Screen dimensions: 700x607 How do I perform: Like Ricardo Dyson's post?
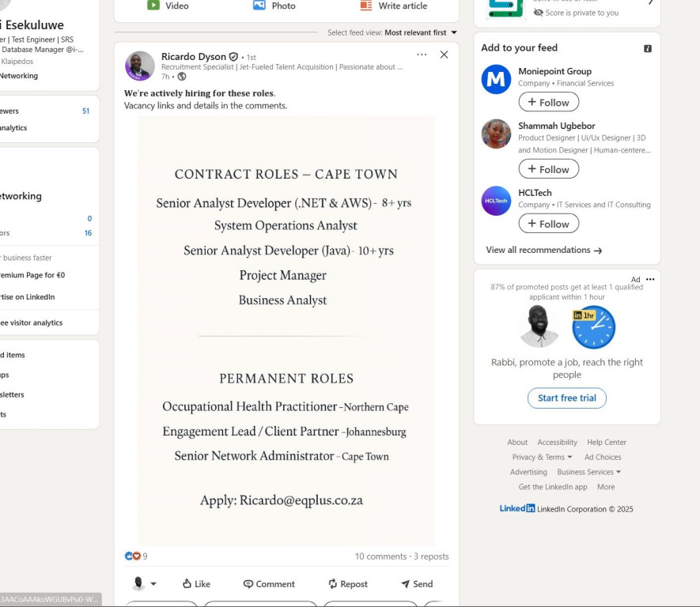coord(196,584)
